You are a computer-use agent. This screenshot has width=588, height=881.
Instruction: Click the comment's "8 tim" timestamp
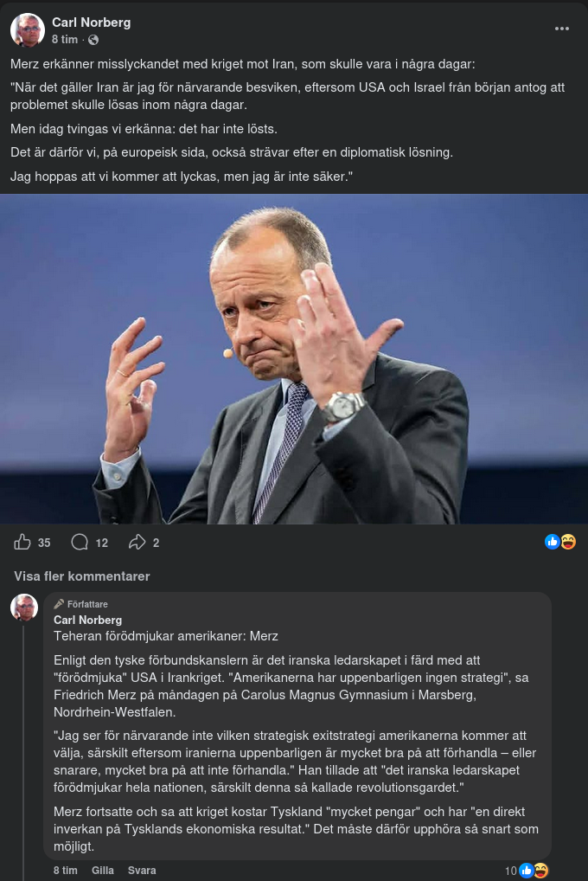pyautogui.click(x=66, y=871)
